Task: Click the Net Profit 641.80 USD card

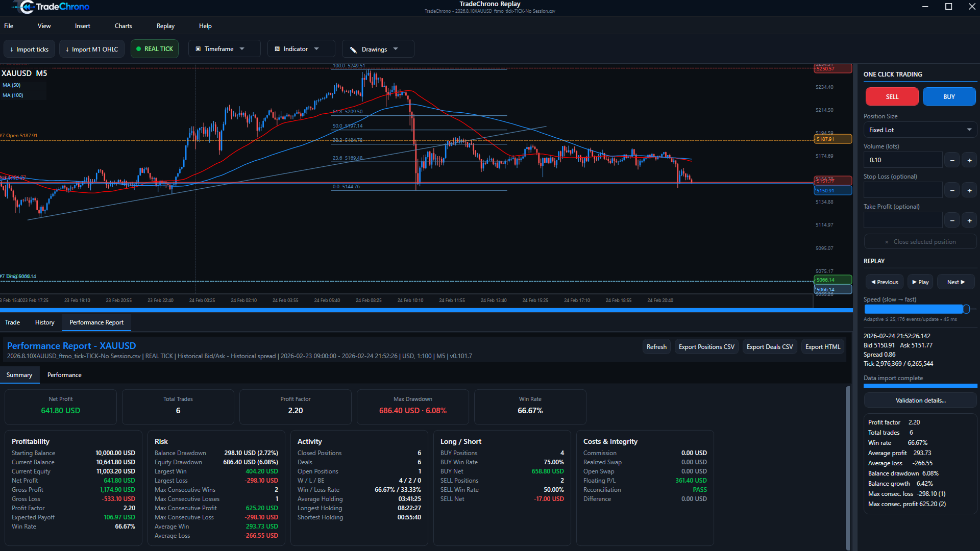Action: click(x=61, y=407)
